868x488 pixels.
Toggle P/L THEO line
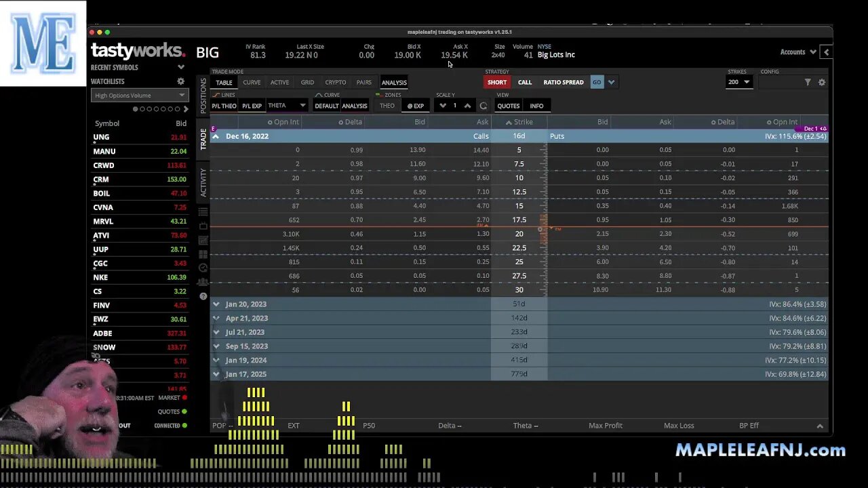click(224, 106)
